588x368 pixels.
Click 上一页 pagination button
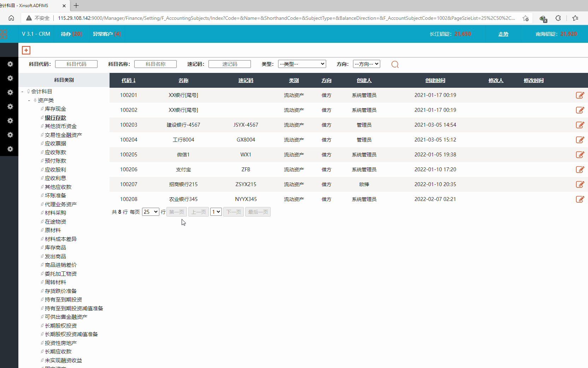pos(199,212)
